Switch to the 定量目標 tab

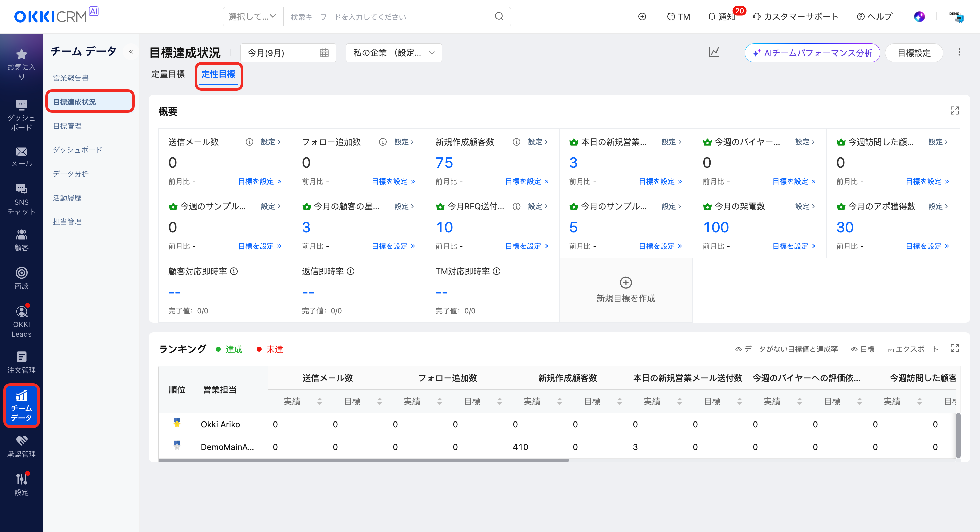click(x=168, y=74)
